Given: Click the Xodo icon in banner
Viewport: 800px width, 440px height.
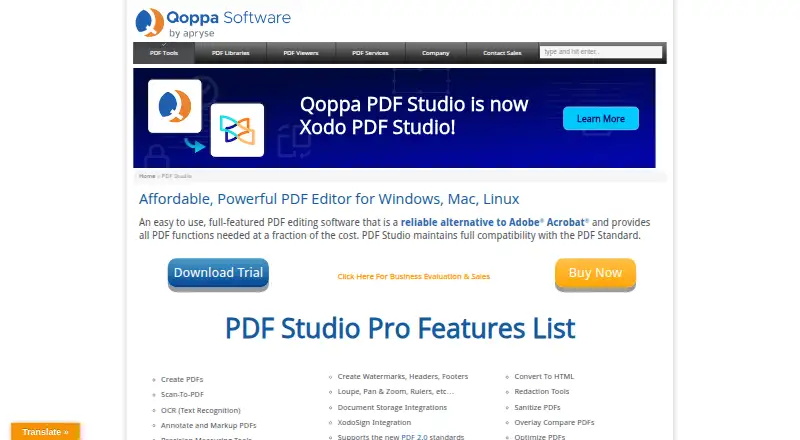Looking at the screenshot, I should (x=237, y=130).
